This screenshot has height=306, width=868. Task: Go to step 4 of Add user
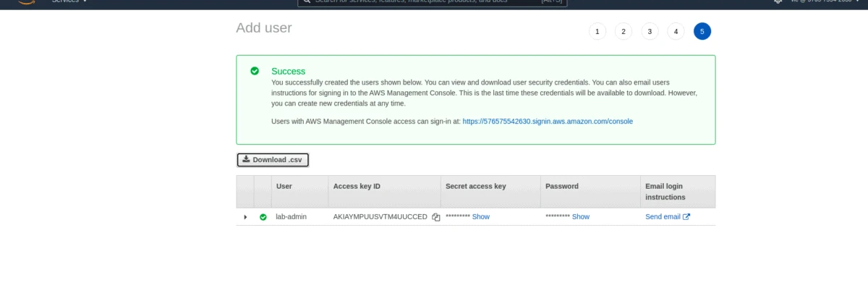(676, 31)
